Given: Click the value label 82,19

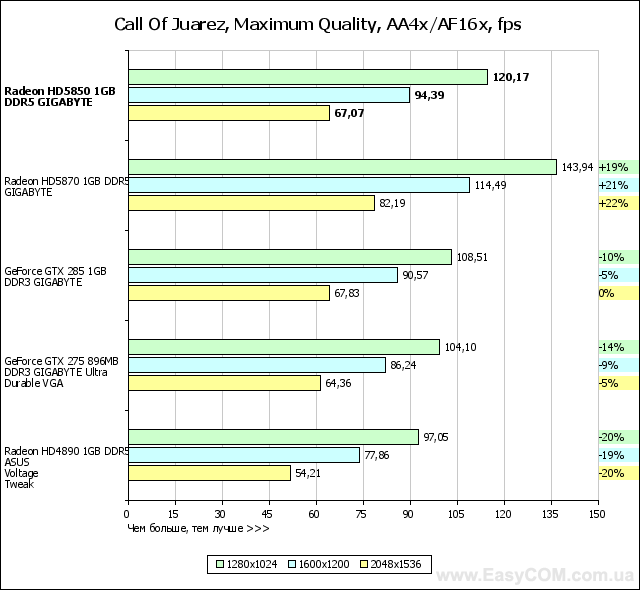Looking at the screenshot, I should (393, 203).
